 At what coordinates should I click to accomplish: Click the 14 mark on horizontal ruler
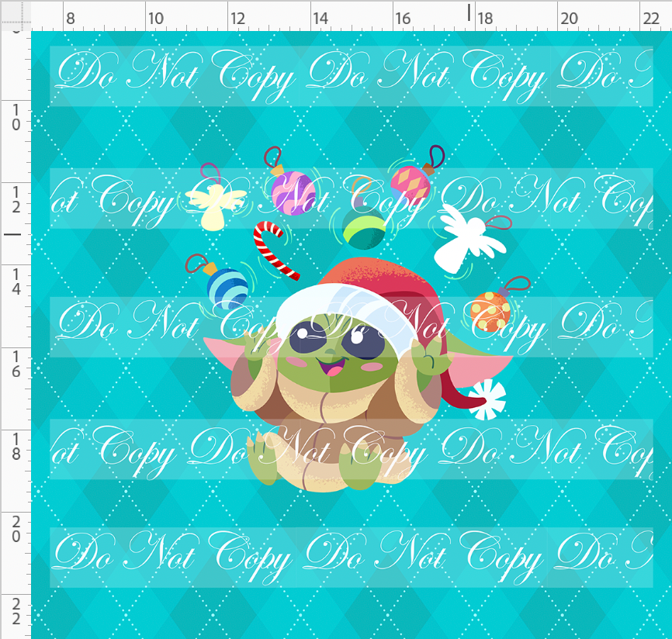(x=320, y=19)
